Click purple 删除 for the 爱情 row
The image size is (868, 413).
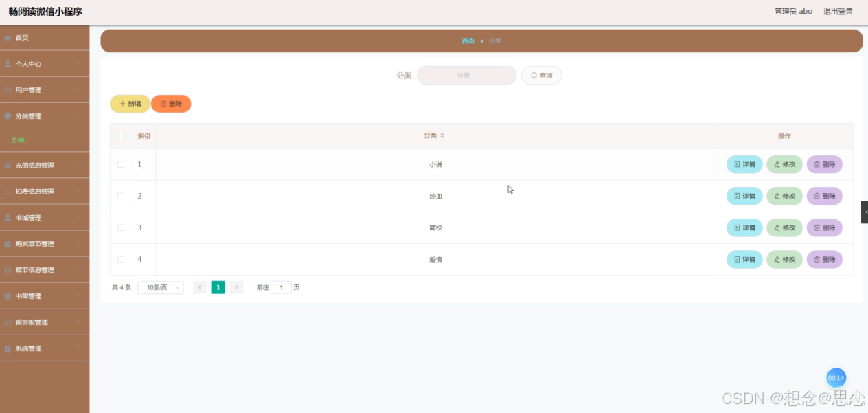click(x=824, y=259)
